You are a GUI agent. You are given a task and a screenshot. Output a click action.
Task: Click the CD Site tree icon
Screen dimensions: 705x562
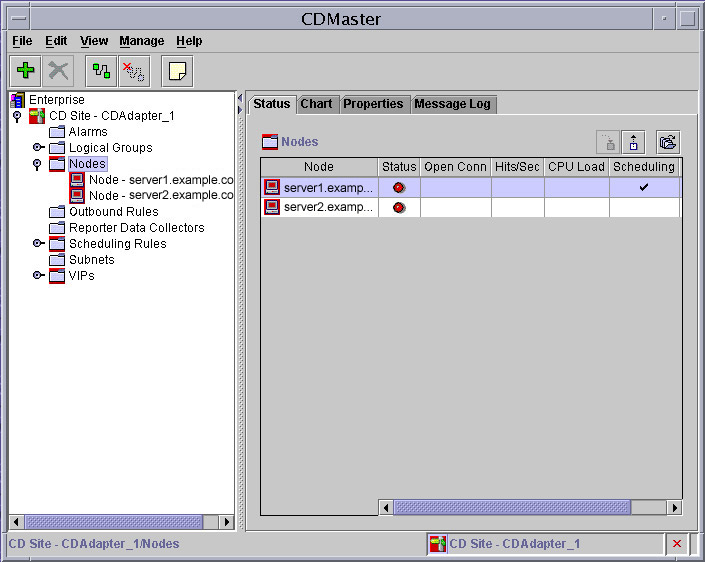coord(37,116)
